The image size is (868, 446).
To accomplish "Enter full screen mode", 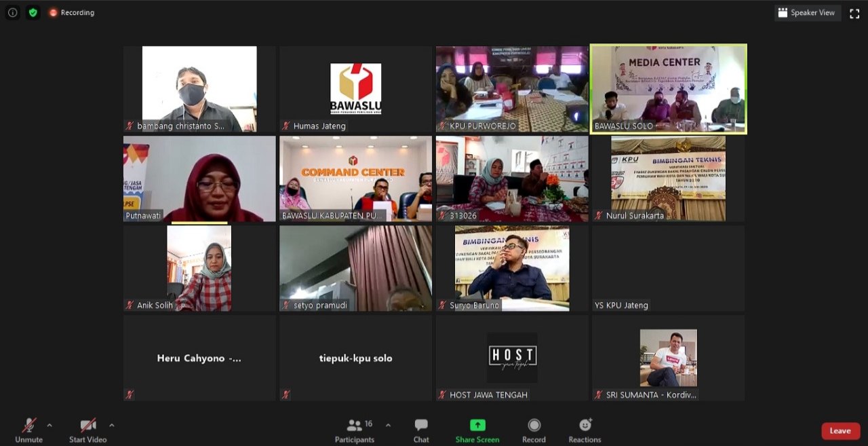I will pos(854,13).
